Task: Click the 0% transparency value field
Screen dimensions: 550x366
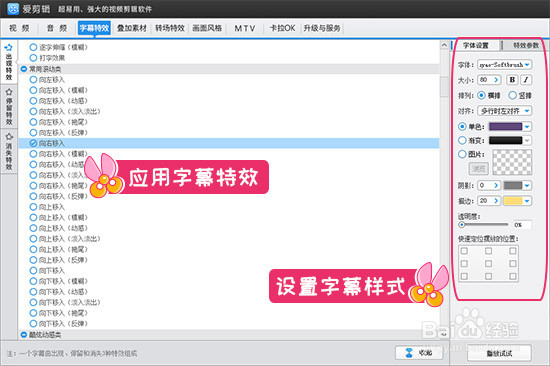Action: (x=522, y=225)
